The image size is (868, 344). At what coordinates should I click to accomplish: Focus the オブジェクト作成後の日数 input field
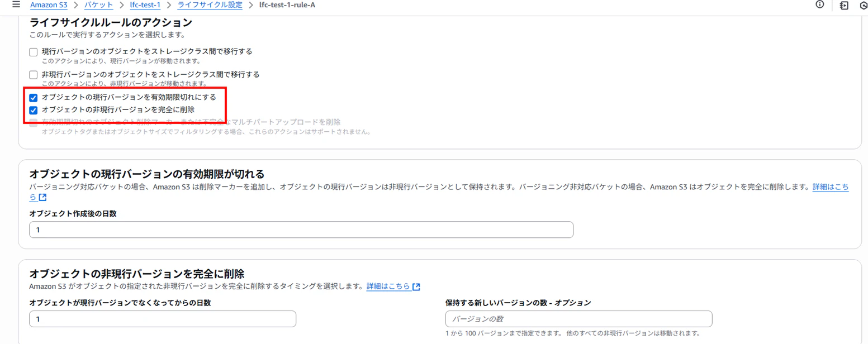[301, 230]
